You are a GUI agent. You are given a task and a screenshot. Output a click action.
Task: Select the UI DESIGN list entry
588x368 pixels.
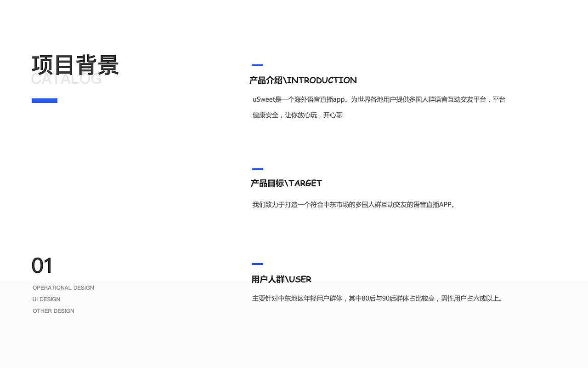(46, 299)
